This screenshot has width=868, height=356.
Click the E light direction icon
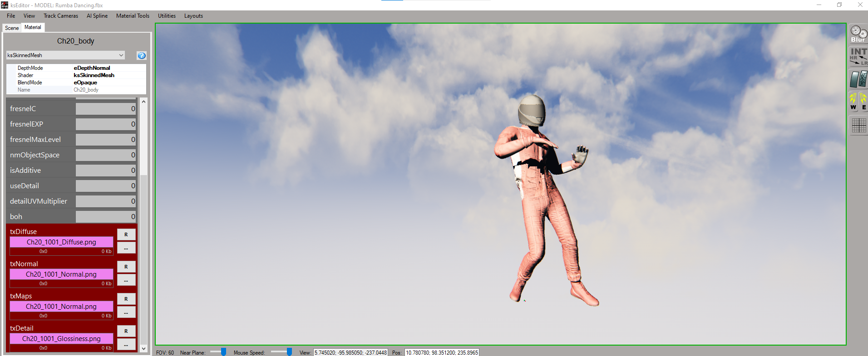[x=863, y=101]
